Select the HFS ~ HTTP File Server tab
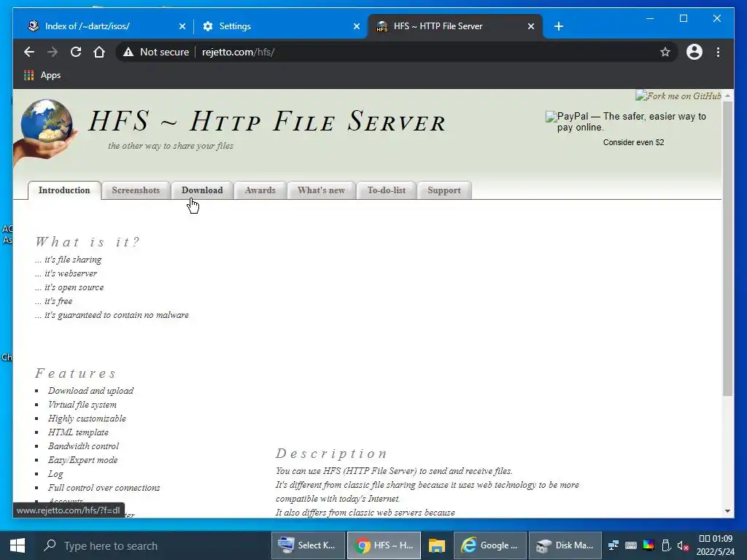747x560 pixels. 455,26
